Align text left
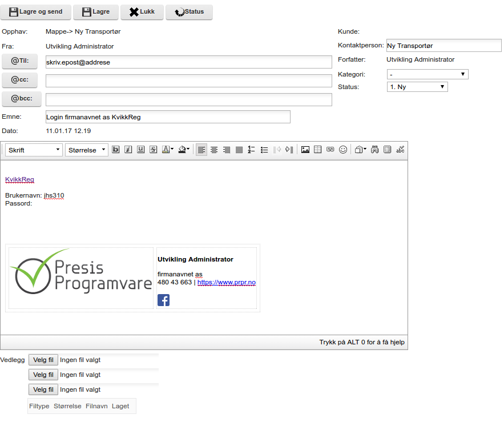Viewport: 504px width, 430px height. click(x=201, y=150)
